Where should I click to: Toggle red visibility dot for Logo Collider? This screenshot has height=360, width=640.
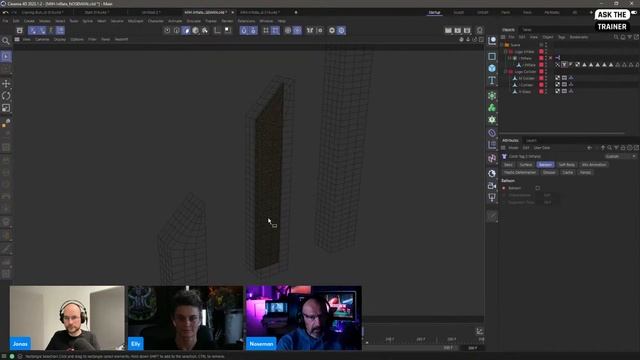coord(541,72)
